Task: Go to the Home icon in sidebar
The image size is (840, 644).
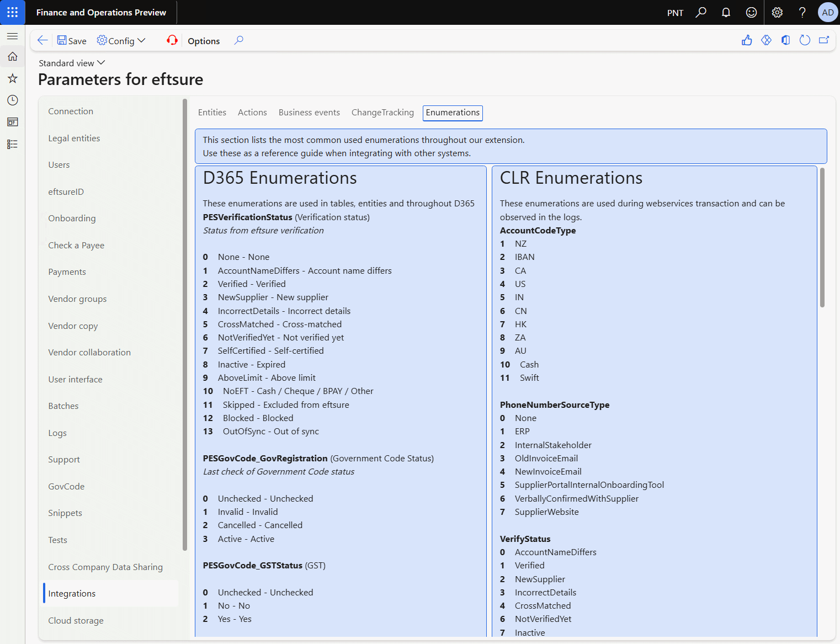Action: (x=12, y=56)
